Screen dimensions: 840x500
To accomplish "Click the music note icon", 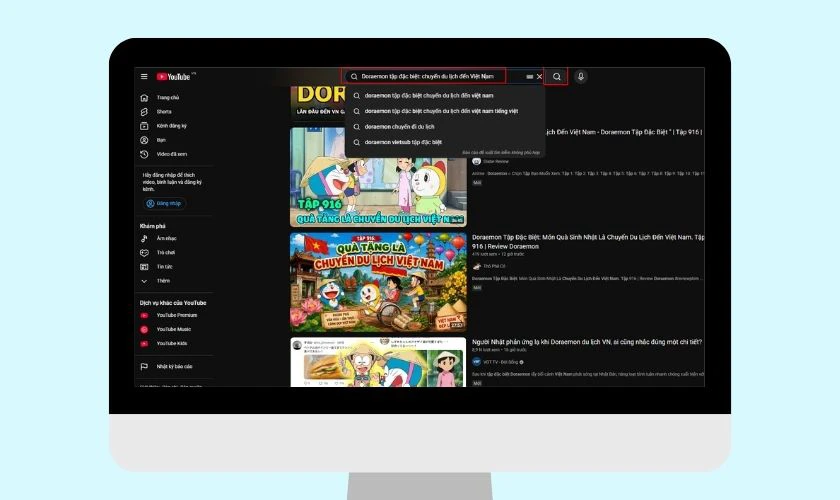I will pos(144,238).
